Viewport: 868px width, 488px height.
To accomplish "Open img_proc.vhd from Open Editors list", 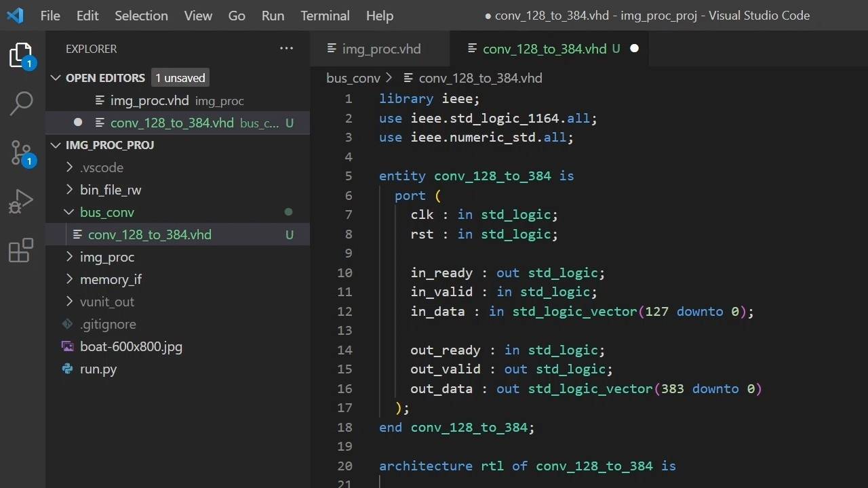I will tap(178, 100).
